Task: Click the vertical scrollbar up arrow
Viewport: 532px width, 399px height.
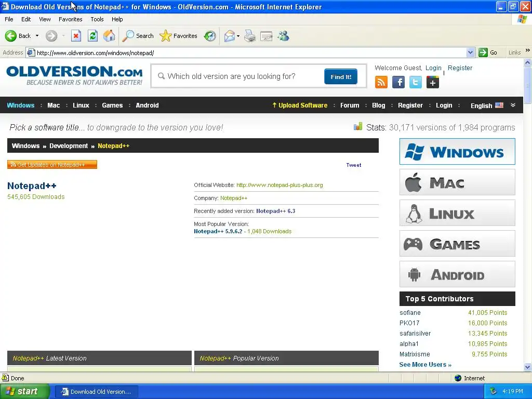Action: coord(527,62)
